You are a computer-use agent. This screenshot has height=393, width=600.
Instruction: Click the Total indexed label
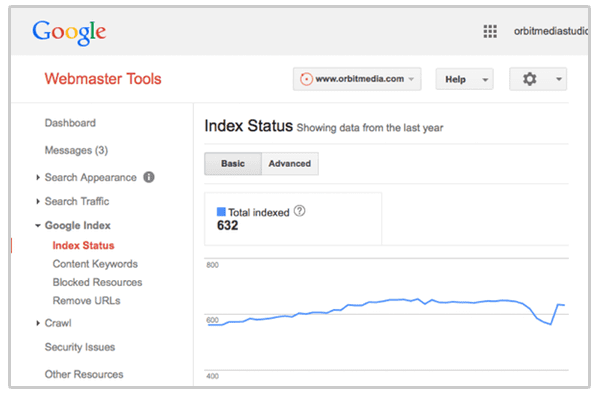259,212
